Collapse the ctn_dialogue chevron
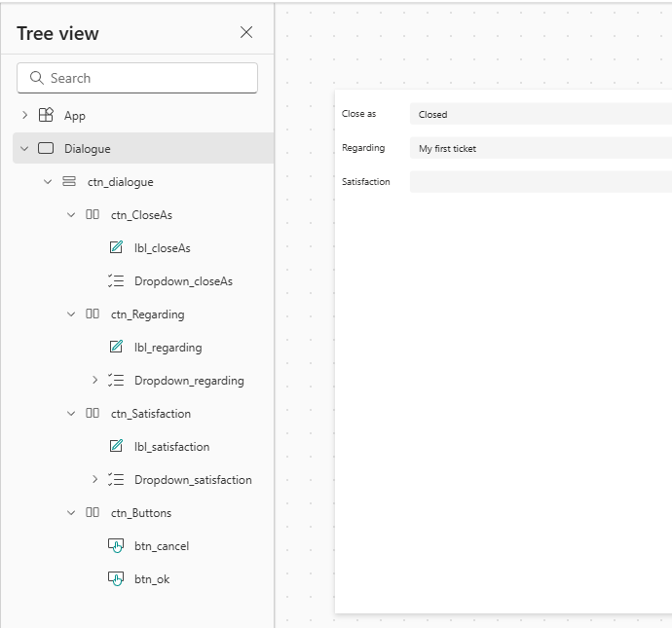The width and height of the screenshot is (672, 628). (48, 182)
